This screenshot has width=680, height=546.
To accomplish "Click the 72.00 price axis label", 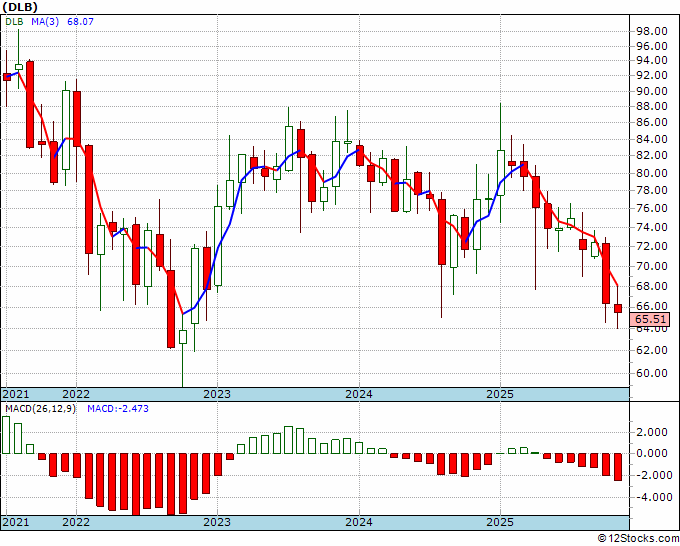I will [x=651, y=246].
